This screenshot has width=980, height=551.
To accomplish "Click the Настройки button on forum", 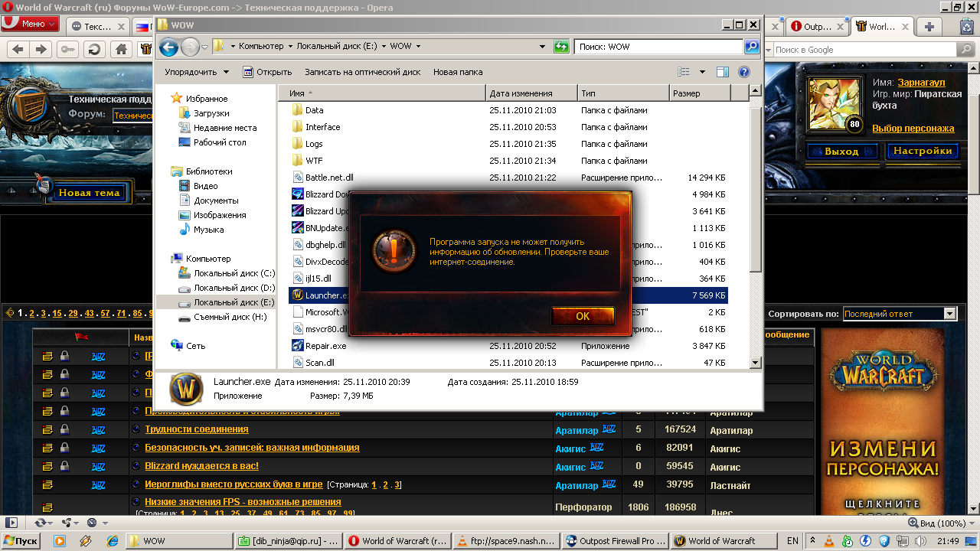I will coord(923,151).
